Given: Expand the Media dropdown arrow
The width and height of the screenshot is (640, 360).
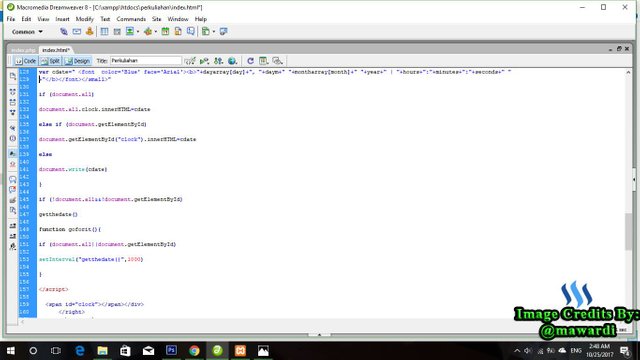Looking at the screenshot, I should click(x=156, y=31).
